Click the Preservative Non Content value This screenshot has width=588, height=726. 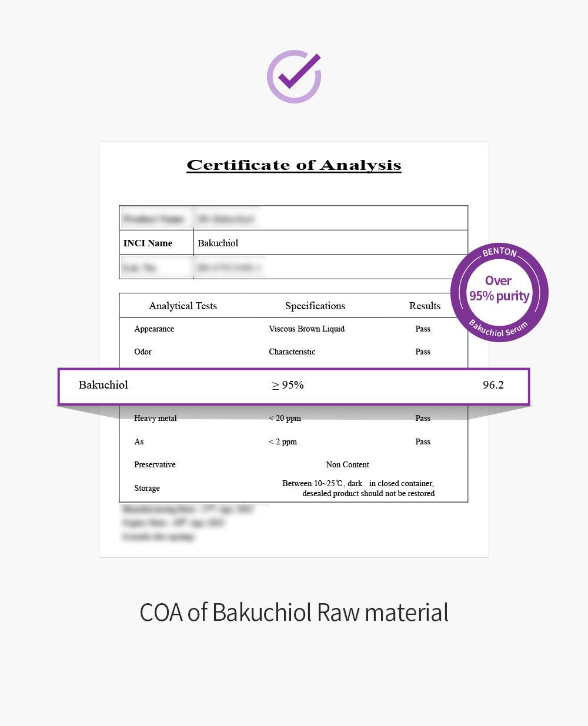pyautogui.click(x=348, y=464)
